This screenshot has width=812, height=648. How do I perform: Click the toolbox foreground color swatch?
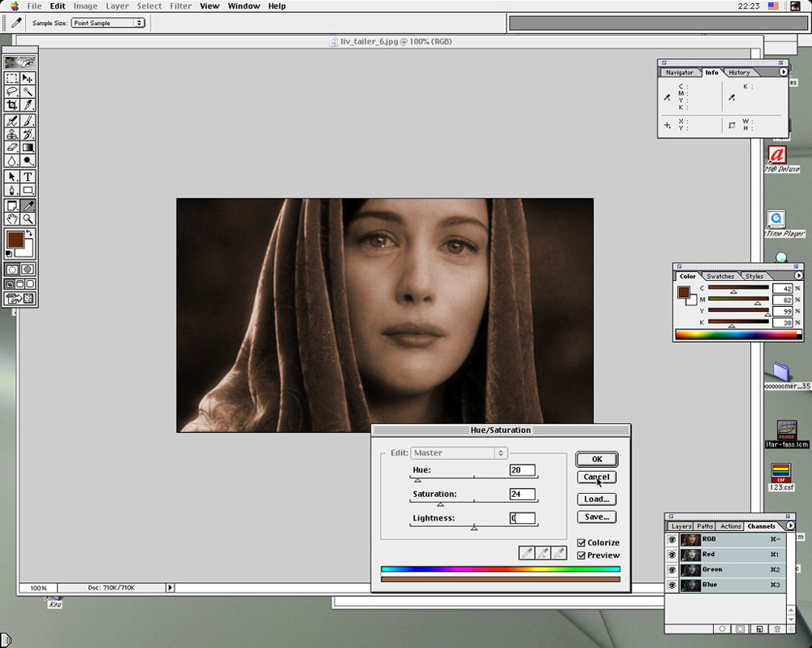(15, 240)
